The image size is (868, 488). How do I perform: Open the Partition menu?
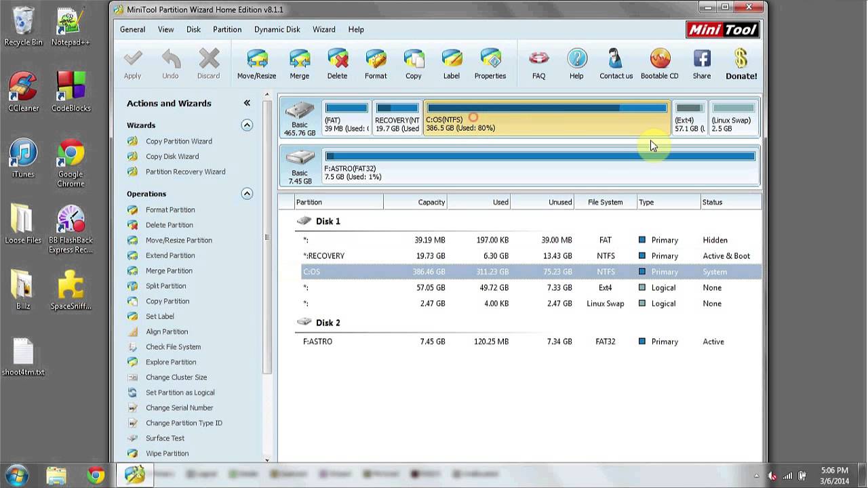click(227, 30)
